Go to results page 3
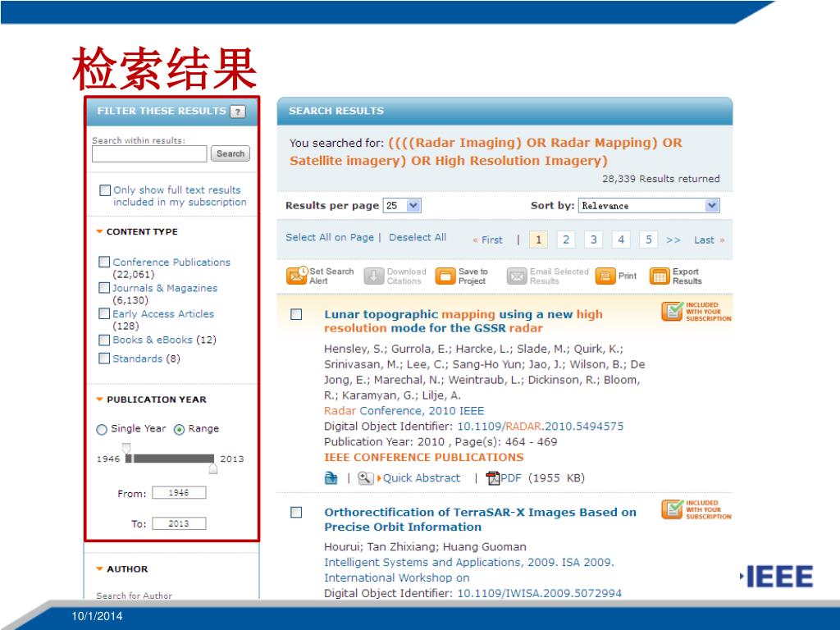Image resolution: width=840 pixels, height=630 pixels. pos(594,240)
